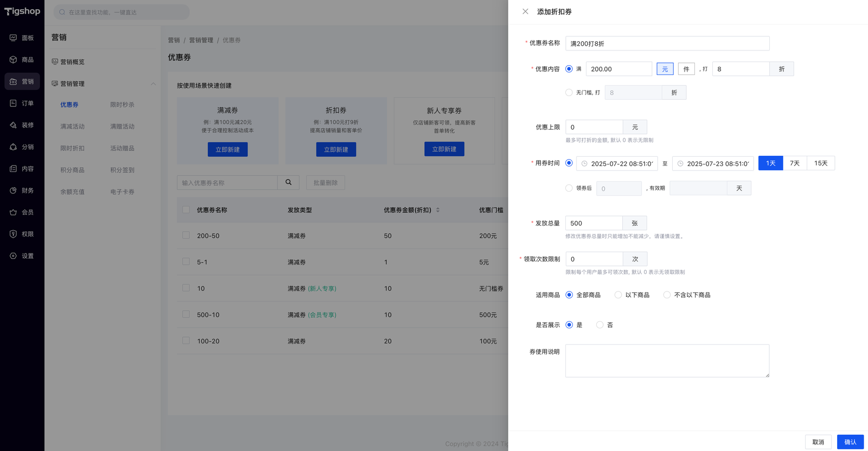Collapse the 营销管理 menu chevron
Image resolution: width=868 pixels, height=451 pixels.
click(x=153, y=84)
